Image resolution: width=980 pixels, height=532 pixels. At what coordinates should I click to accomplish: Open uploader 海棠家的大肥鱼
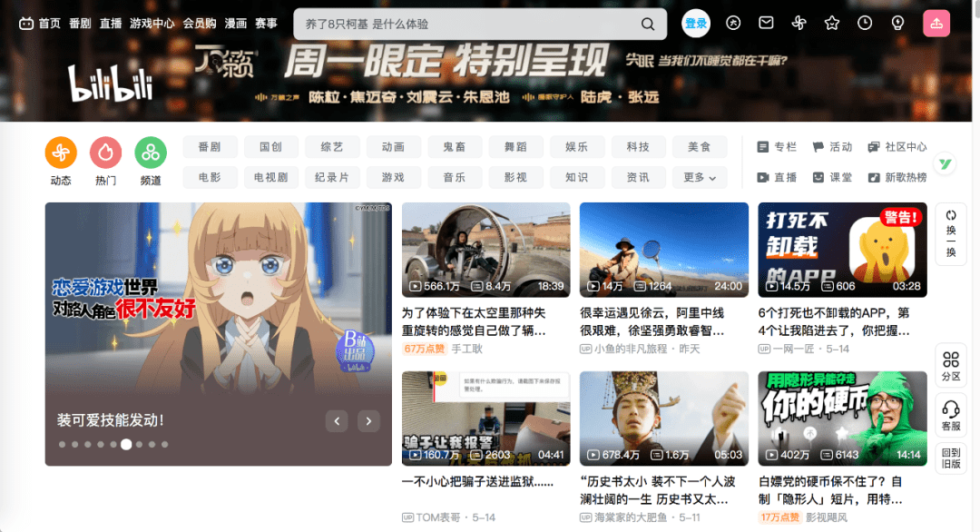coord(631,517)
